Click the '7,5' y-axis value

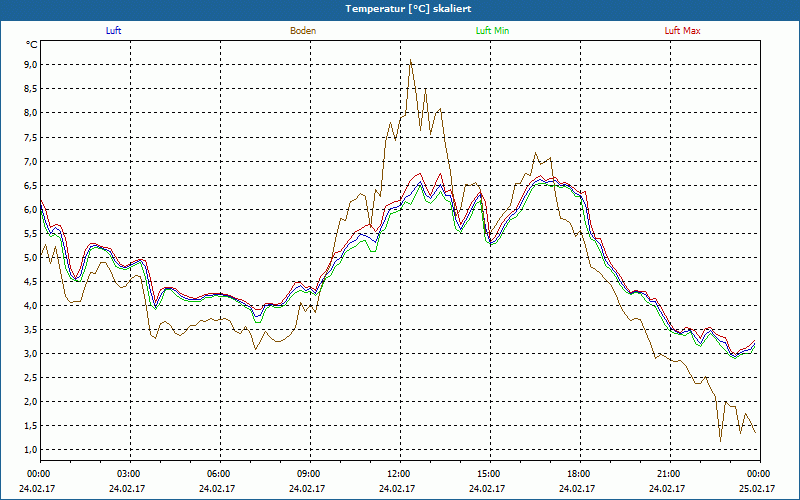tap(31, 137)
